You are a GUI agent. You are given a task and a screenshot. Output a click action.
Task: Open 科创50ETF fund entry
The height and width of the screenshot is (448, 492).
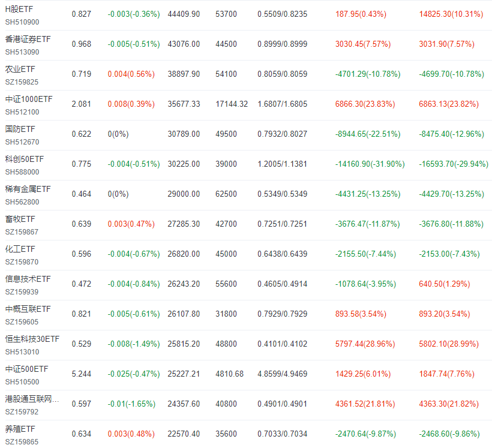pyautogui.click(x=25, y=159)
